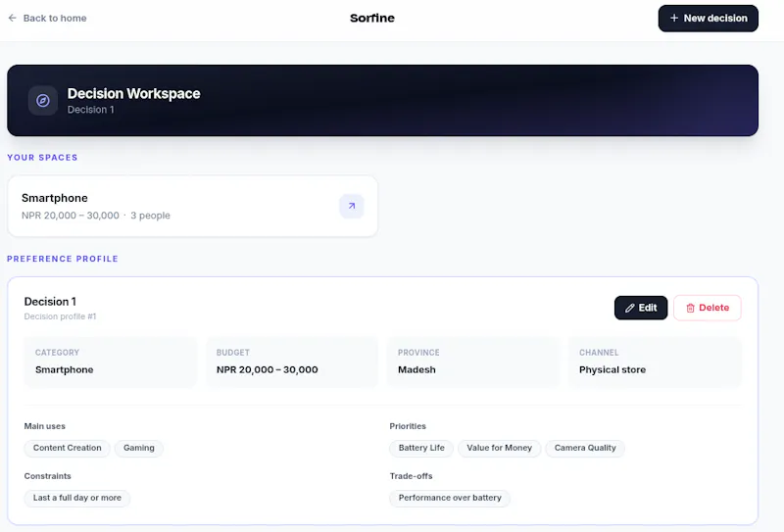Click the Trade-offs label
The width and height of the screenshot is (784, 532).
411,476
